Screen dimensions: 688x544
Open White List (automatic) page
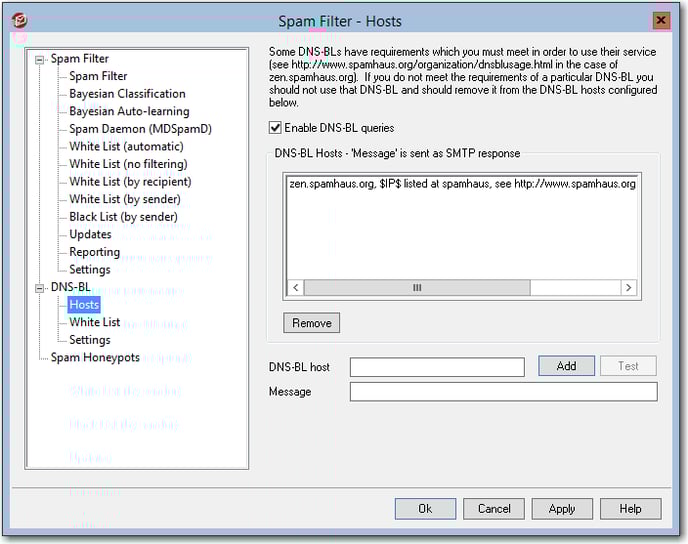tap(126, 147)
